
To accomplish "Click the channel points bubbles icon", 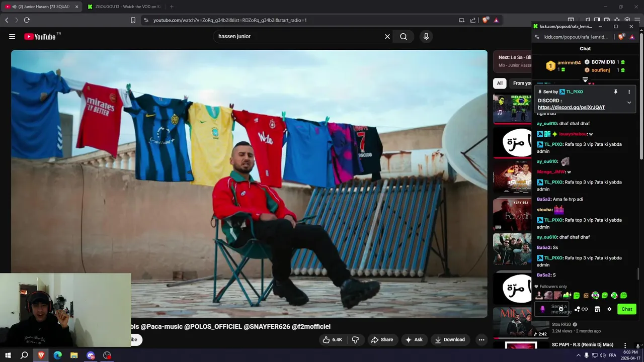I will tap(578, 309).
